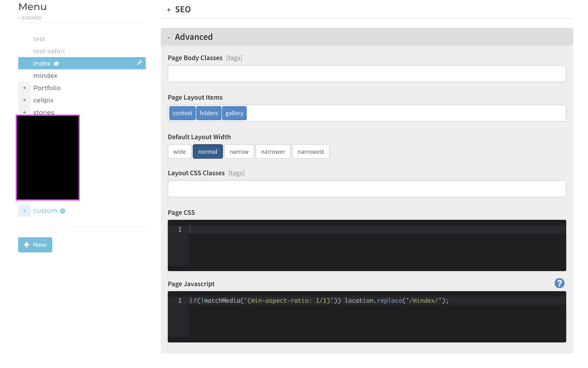The width and height of the screenshot is (588, 368).
Task: Open the test page in menu
Action: pyautogui.click(x=39, y=39)
